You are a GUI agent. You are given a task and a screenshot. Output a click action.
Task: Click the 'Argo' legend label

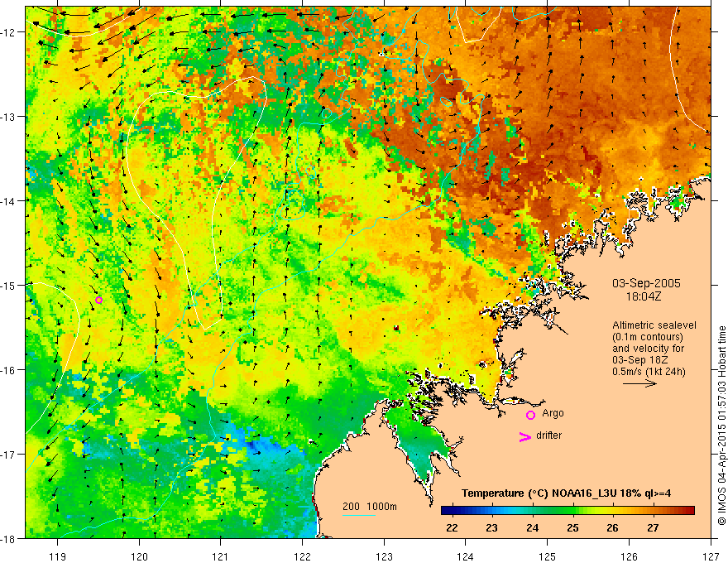pyautogui.click(x=553, y=413)
